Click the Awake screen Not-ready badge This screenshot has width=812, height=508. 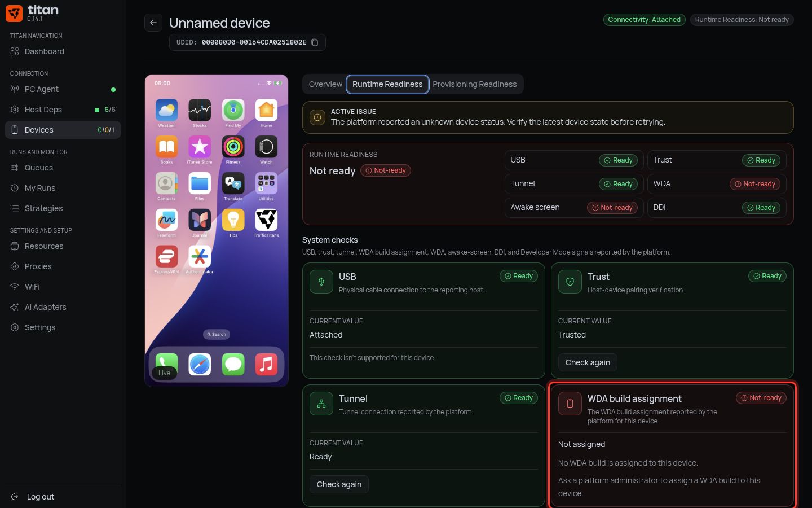612,208
